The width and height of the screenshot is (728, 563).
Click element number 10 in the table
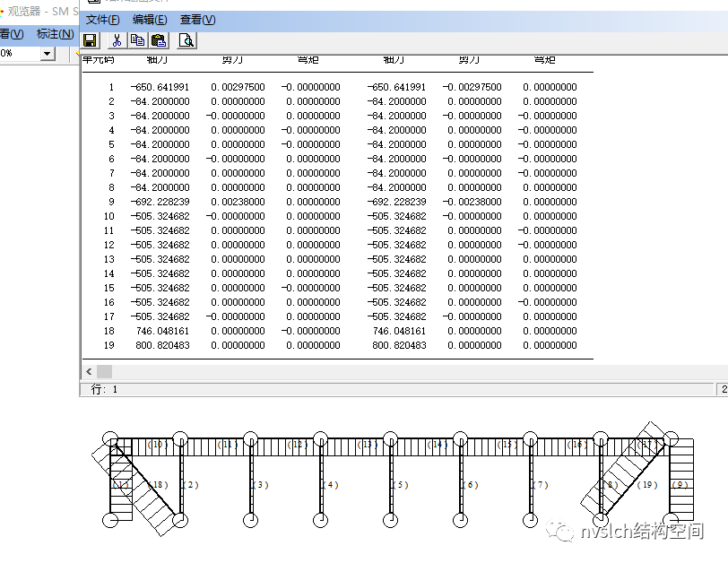click(108, 216)
